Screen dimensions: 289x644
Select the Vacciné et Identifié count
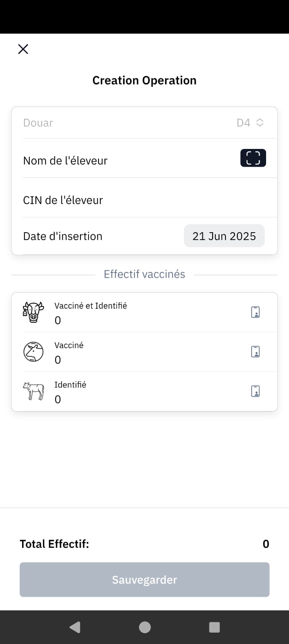[x=58, y=320]
